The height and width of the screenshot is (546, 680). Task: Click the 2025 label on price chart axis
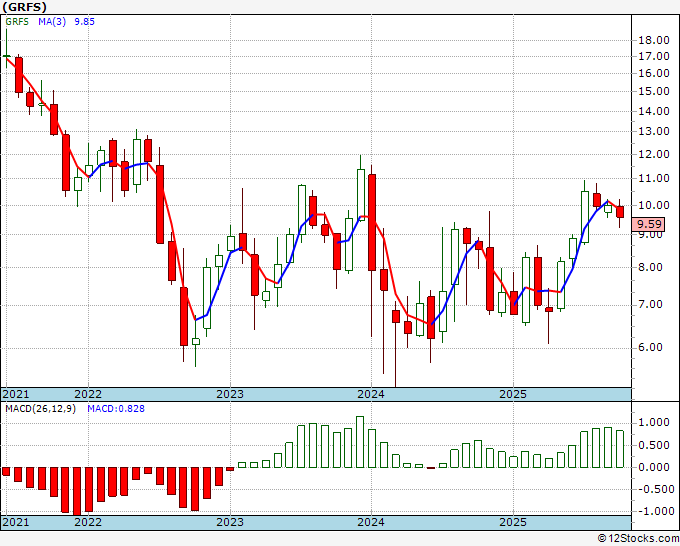pos(513,394)
